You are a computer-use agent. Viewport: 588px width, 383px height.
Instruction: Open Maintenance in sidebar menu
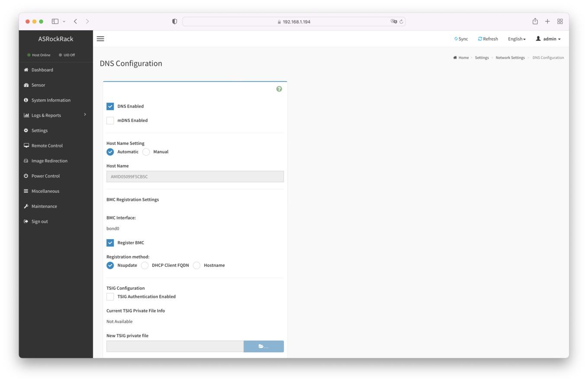pyautogui.click(x=44, y=206)
